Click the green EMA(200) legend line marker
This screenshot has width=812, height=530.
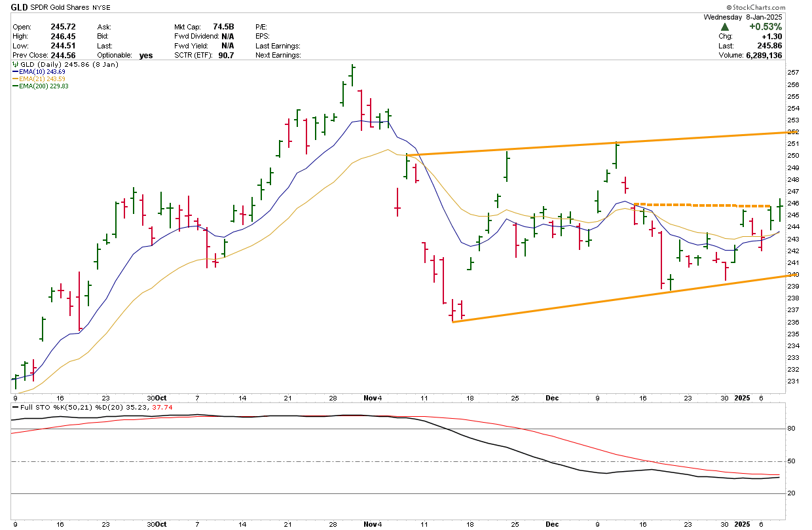15,86
